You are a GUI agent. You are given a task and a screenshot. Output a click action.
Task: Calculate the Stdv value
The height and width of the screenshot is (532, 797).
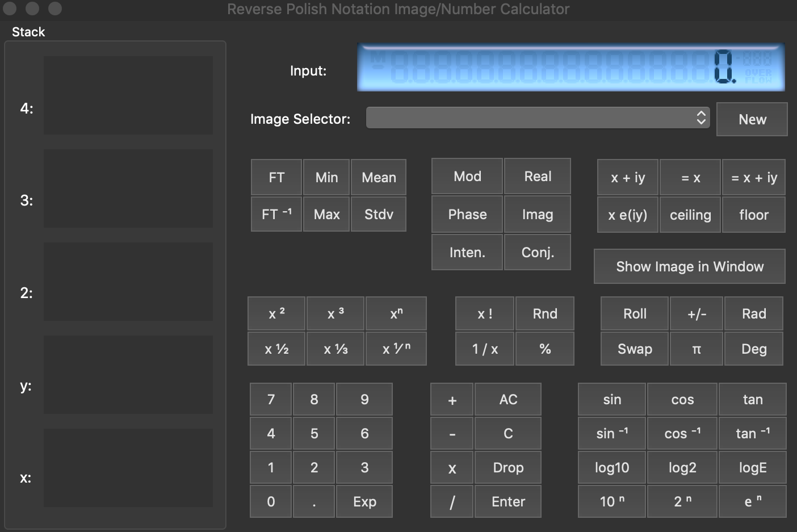pos(379,214)
